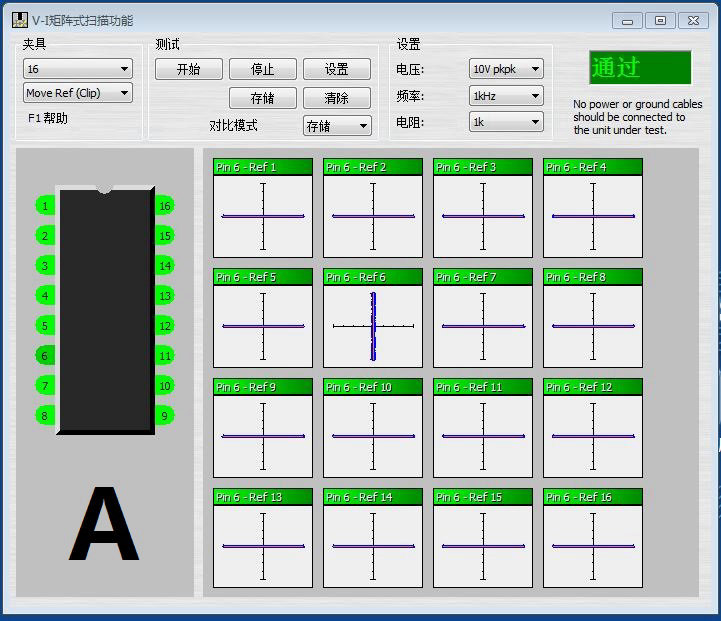Click the 清除 clear button
This screenshot has width=721, height=621.
(x=337, y=98)
